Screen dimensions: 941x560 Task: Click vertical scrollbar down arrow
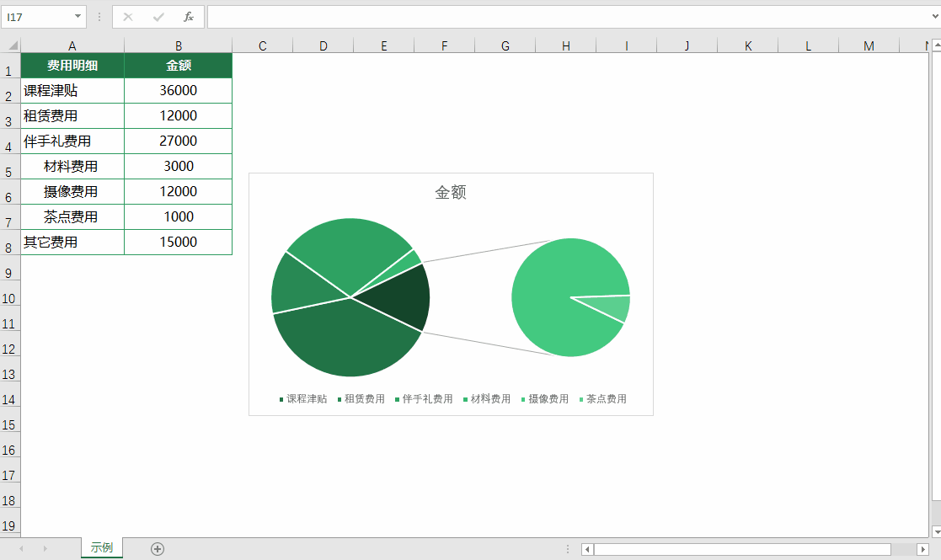pos(936,532)
